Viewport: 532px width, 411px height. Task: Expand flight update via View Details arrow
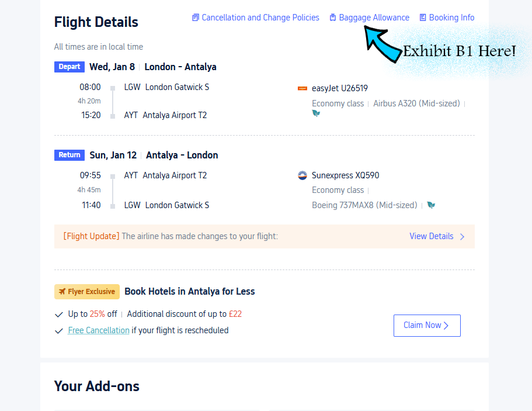(x=463, y=237)
